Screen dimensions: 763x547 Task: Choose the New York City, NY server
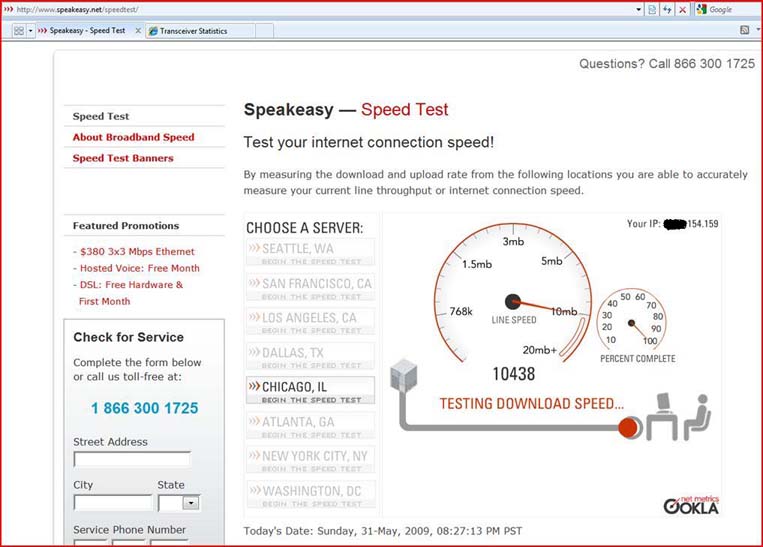coord(310,459)
